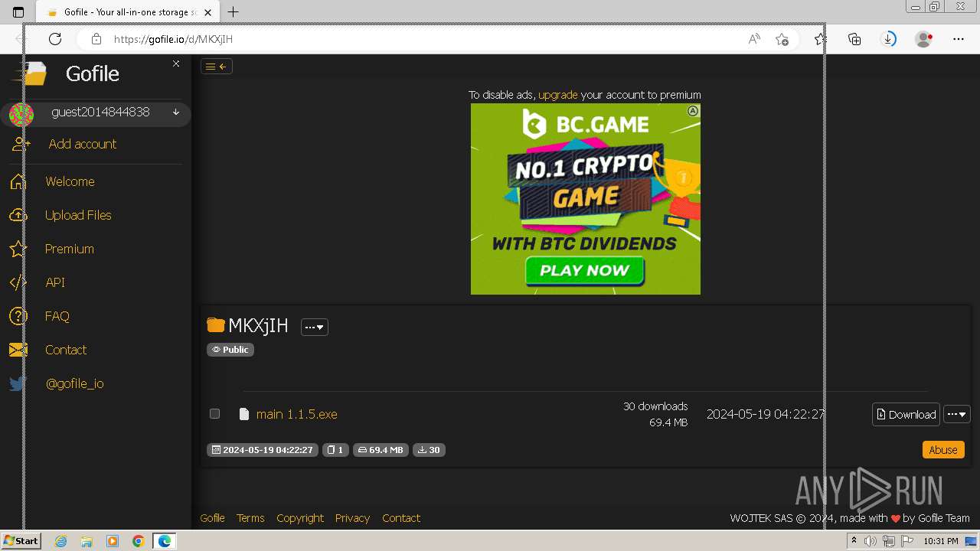Viewport: 980px width, 551px height.
Task: Click the cloud upload icon
Action: click(18, 215)
